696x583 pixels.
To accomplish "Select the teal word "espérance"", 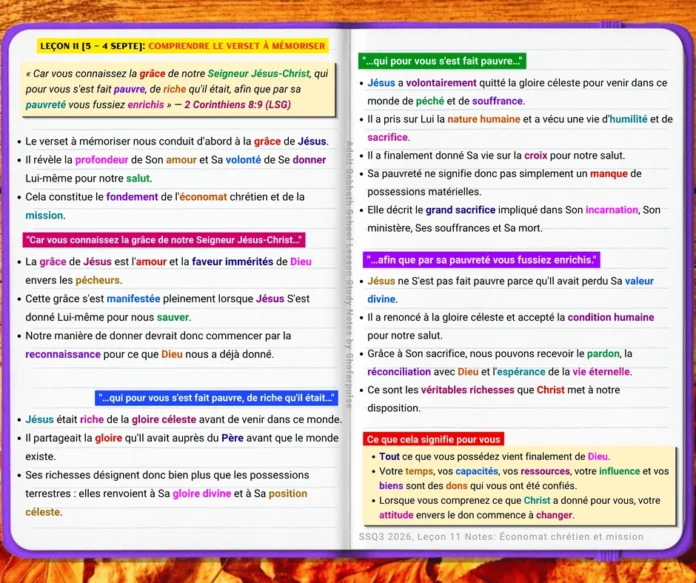I will pos(521,372).
